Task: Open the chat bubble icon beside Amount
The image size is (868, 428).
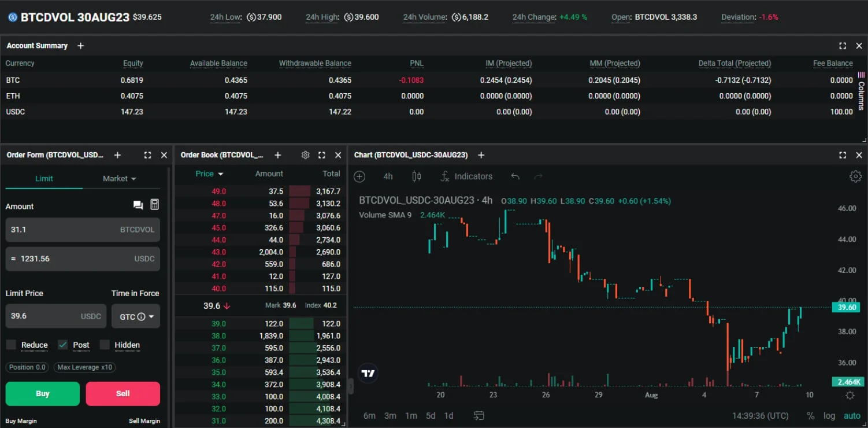Action: pyautogui.click(x=138, y=205)
